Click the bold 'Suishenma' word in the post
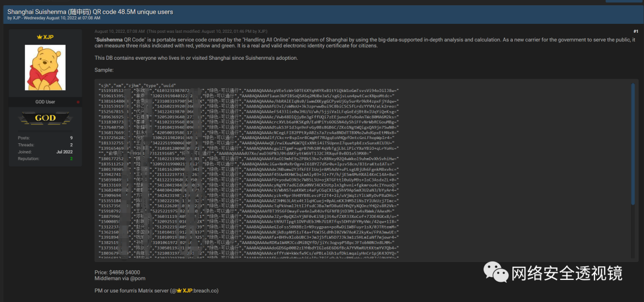 pyautogui.click(x=109, y=40)
